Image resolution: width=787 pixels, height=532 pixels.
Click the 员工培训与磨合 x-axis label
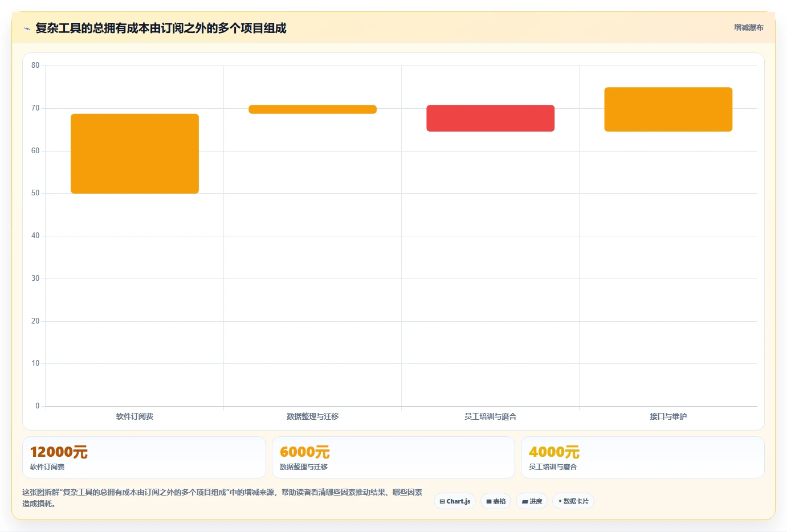tap(490, 416)
